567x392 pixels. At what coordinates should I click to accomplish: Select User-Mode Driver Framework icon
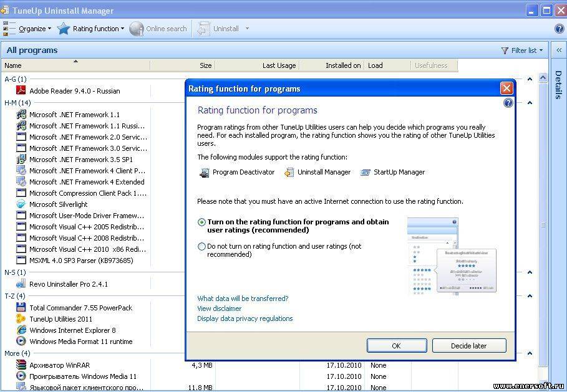tap(21, 216)
